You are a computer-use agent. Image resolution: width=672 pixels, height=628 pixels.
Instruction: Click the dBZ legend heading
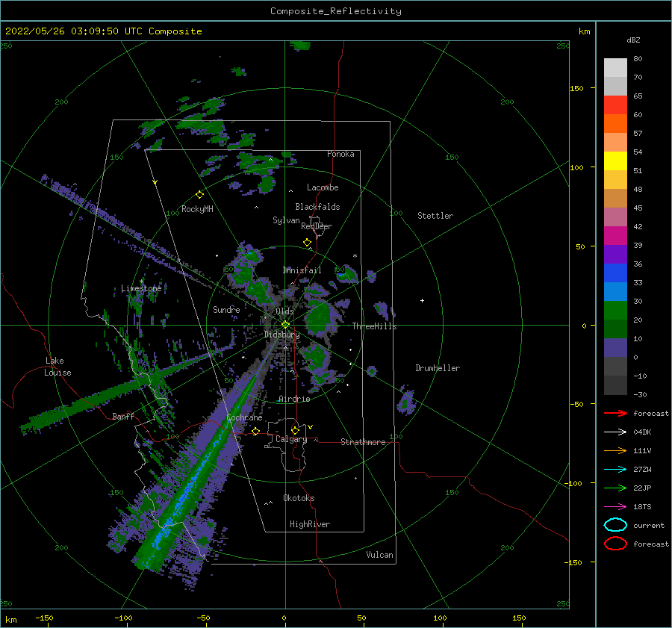tap(633, 40)
